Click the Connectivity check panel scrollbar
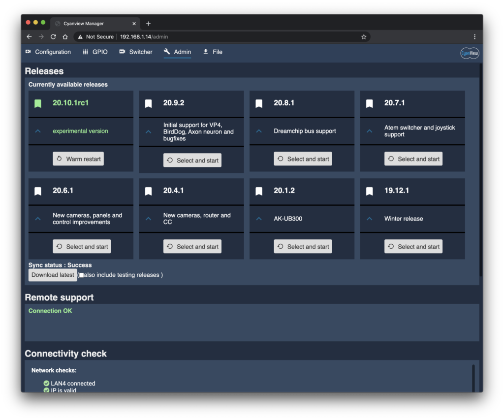The image size is (504, 420). click(x=473, y=378)
